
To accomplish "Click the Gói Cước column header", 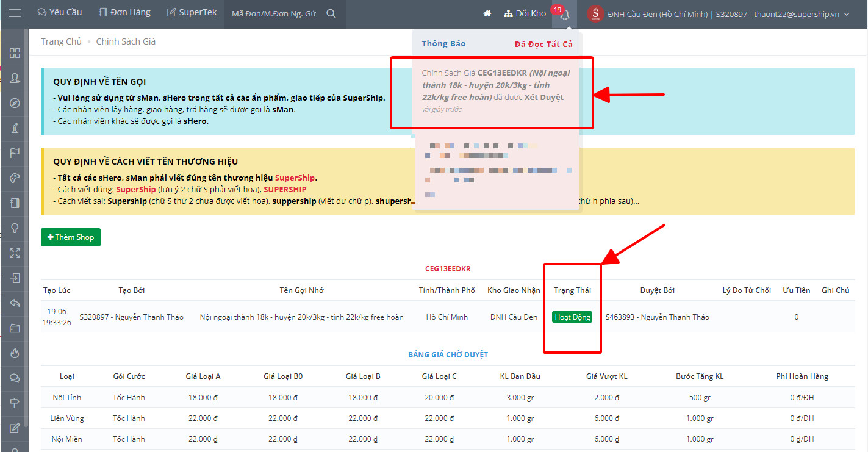I will click(x=129, y=376).
